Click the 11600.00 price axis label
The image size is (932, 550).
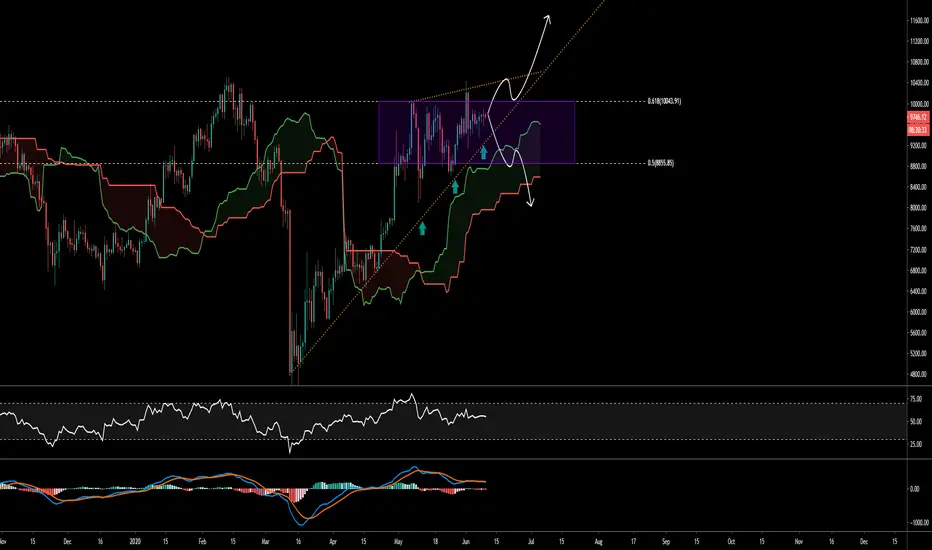click(920, 20)
